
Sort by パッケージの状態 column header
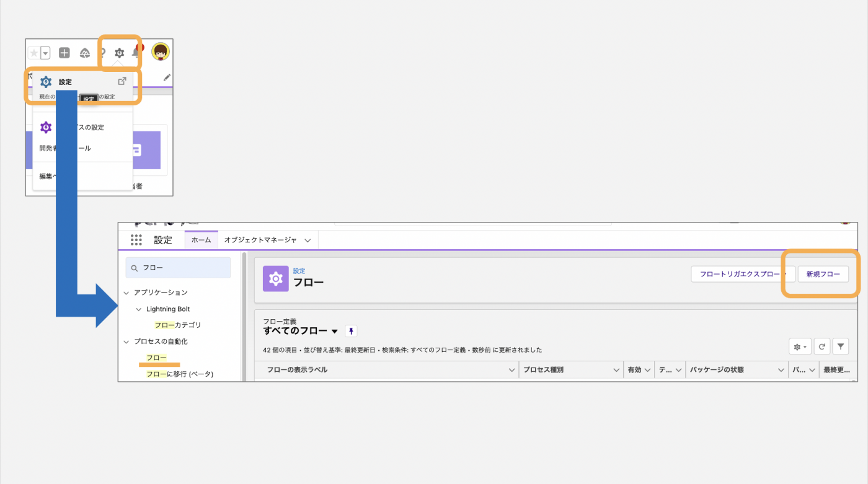717,370
